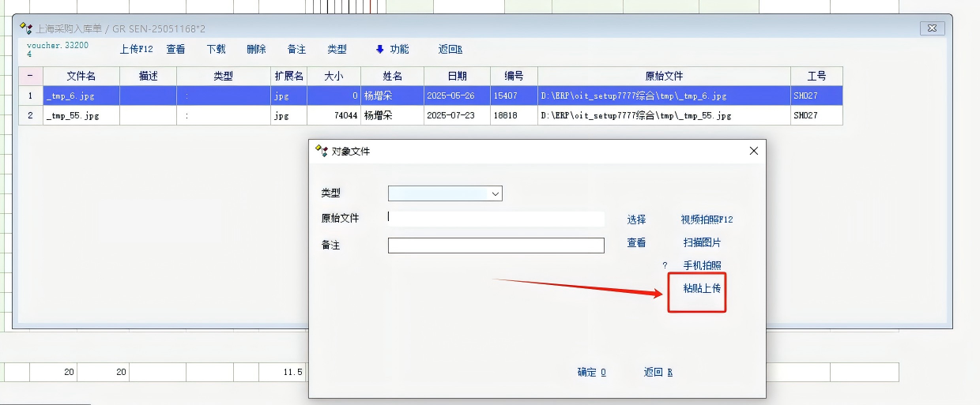Select the _tmp_55.jpg file row
Screen dimensions: 980x405
coord(73,115)
